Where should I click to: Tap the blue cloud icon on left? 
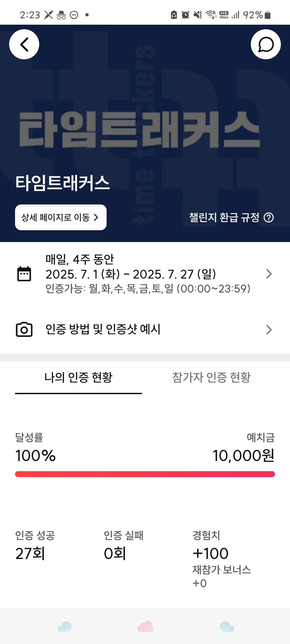65,627
